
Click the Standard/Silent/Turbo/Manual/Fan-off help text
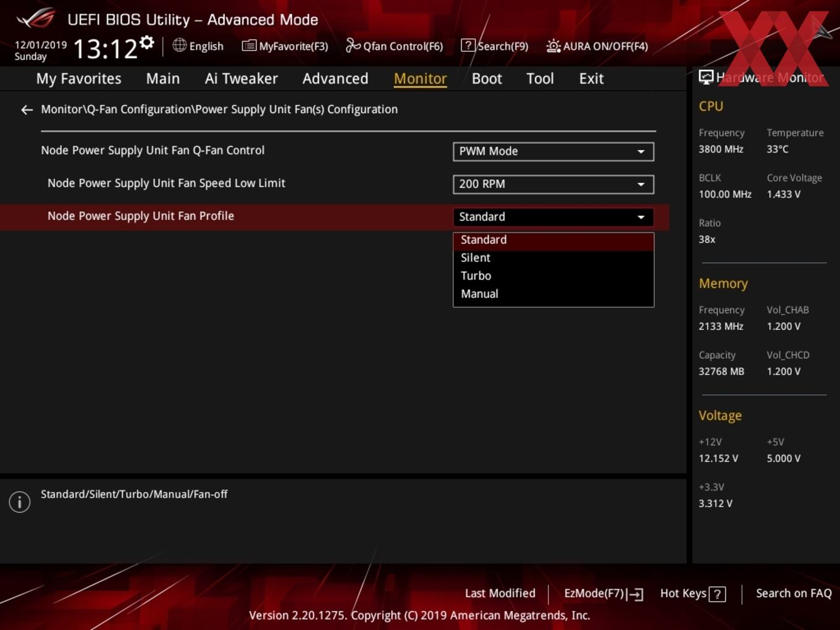pos(134,494)
